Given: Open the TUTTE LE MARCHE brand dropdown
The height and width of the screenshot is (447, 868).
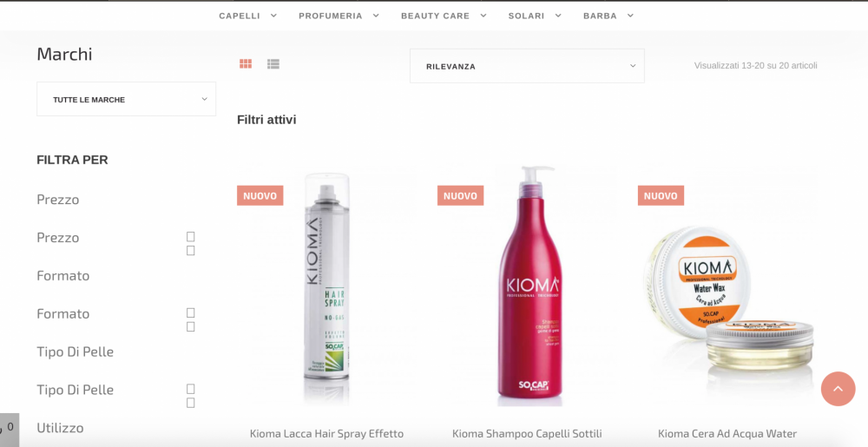Looking at the screenshot, I should point(126,99).
